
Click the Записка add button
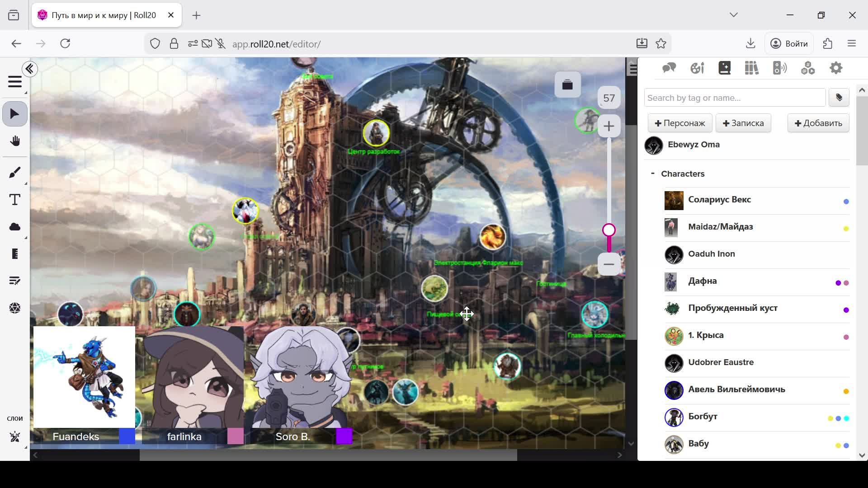click(743, 123)
